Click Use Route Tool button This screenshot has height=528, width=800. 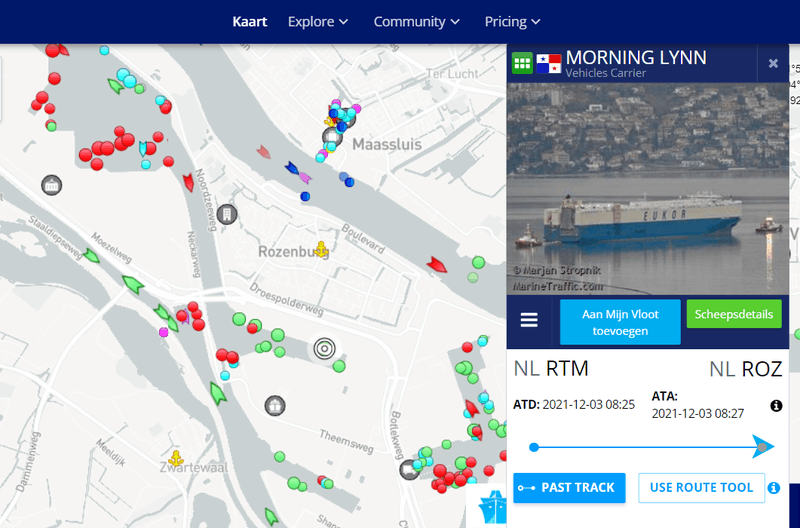point(702,488)
